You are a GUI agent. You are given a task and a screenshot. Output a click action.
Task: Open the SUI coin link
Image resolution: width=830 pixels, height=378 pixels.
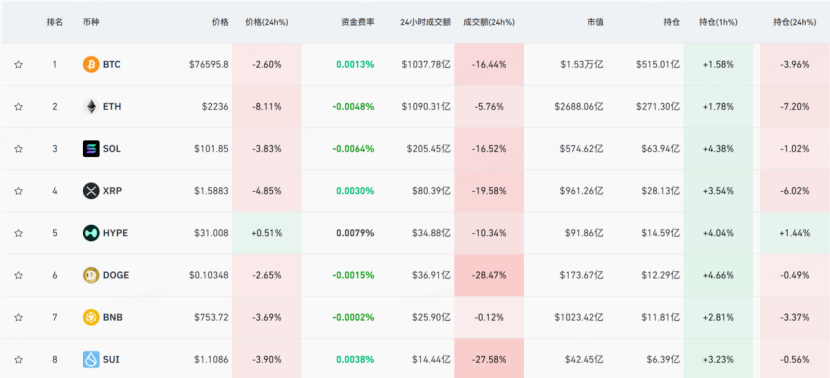pyautogui.click(x=111, y=359)
